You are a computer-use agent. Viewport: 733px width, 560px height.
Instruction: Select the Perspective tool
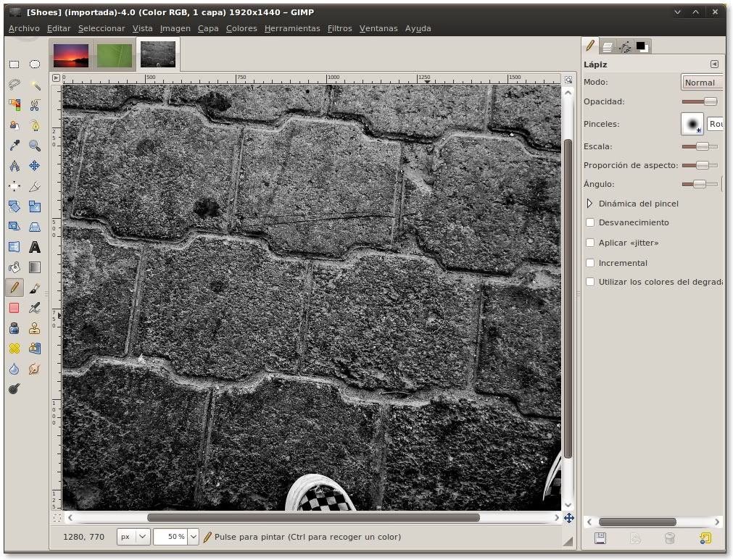pos(35,227)
